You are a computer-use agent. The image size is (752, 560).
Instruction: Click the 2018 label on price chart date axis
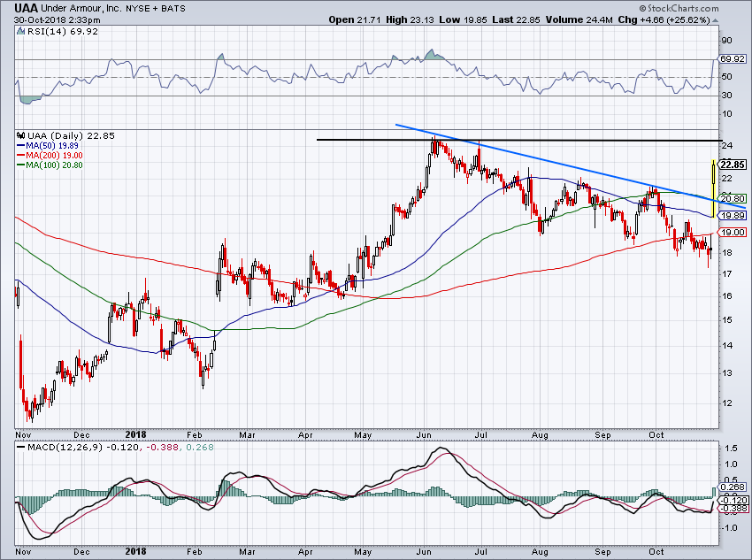click(x=135, y=435)
